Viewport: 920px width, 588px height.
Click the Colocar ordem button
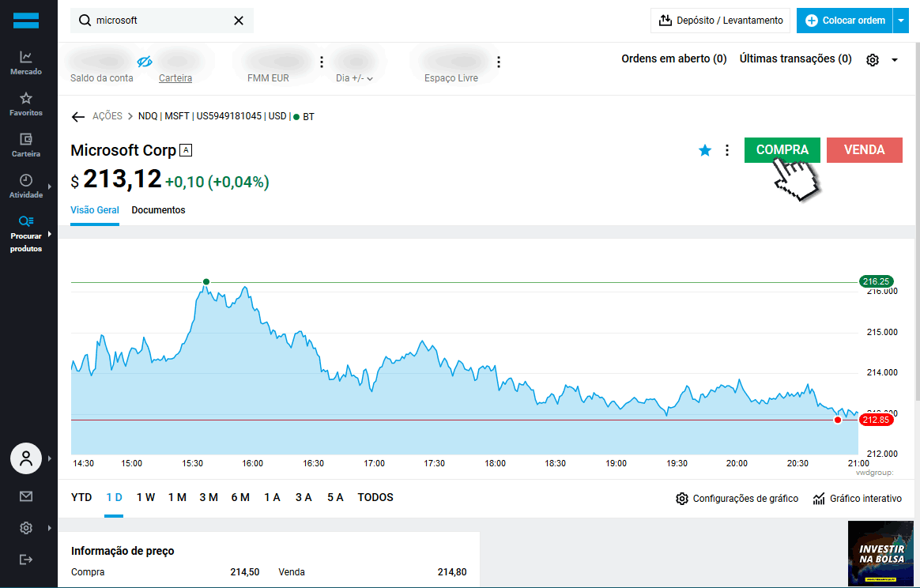(x=845, y=21)
